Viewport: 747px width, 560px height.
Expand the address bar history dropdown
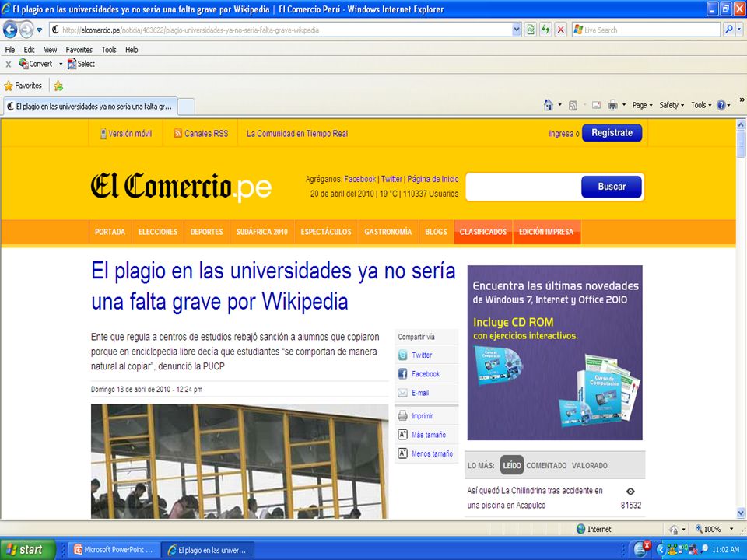coord(517,30)
